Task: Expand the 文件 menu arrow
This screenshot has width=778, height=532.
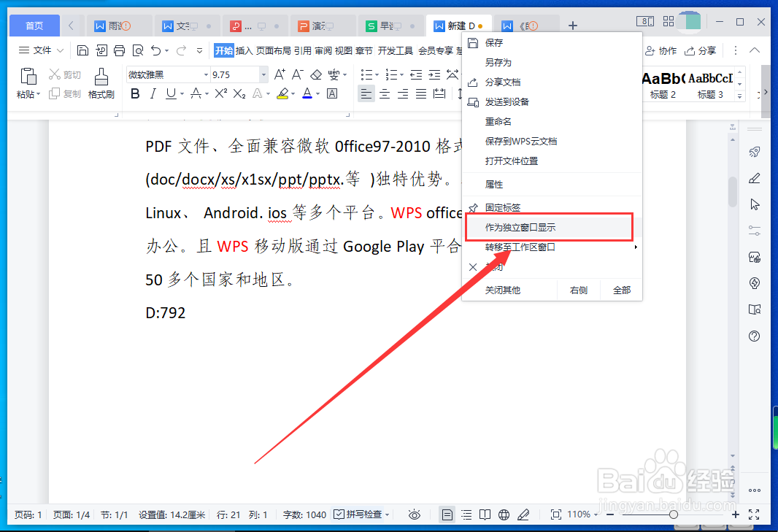Action: [x=60, y=50]
